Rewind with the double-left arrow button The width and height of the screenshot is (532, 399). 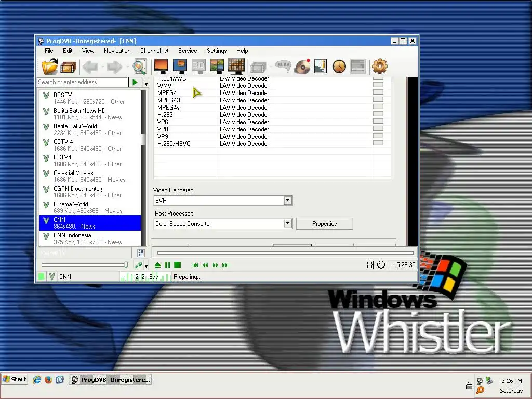tap(205, 265)
